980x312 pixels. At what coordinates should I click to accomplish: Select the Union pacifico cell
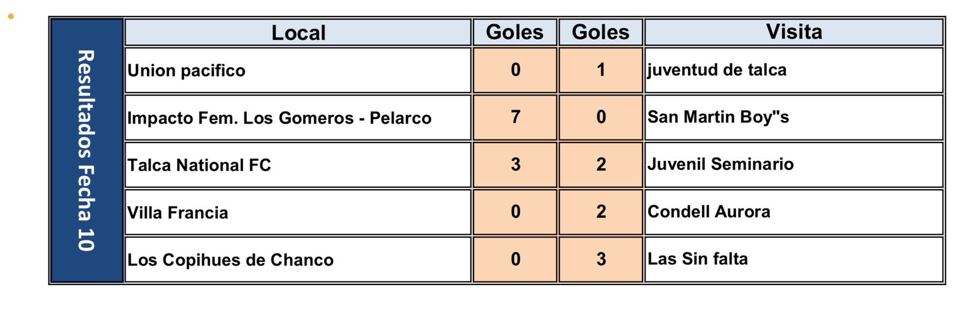pos(298,70)
